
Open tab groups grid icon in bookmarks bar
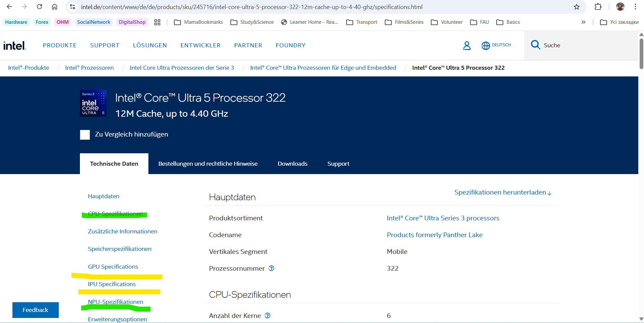click(157, 22)
